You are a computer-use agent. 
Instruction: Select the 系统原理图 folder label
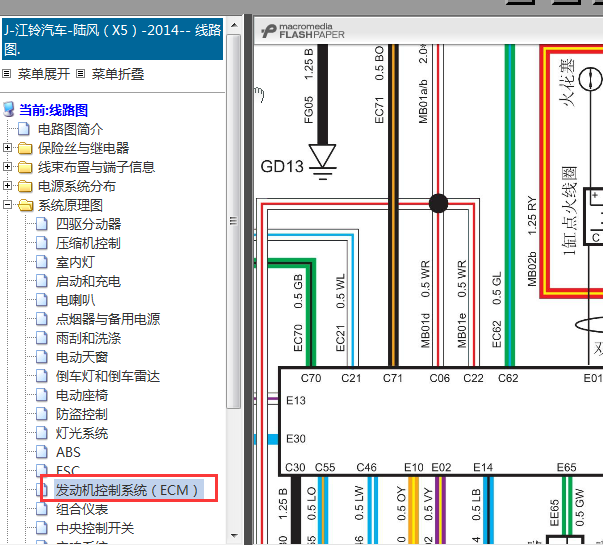[70, 205]
